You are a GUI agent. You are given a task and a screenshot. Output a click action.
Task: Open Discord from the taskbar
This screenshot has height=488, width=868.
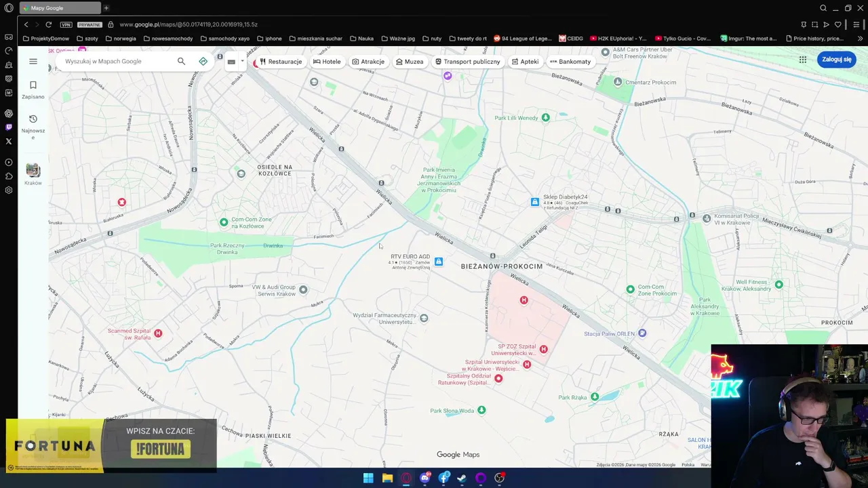425,478
